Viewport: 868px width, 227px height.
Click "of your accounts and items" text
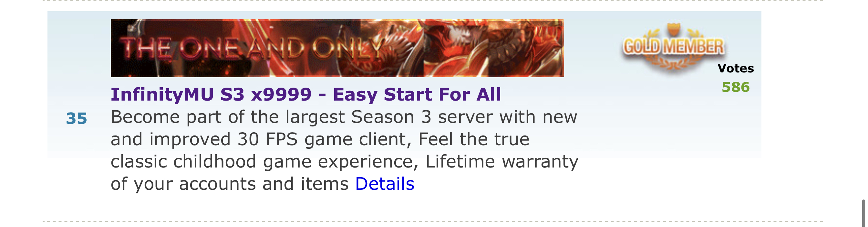point(230,184)
